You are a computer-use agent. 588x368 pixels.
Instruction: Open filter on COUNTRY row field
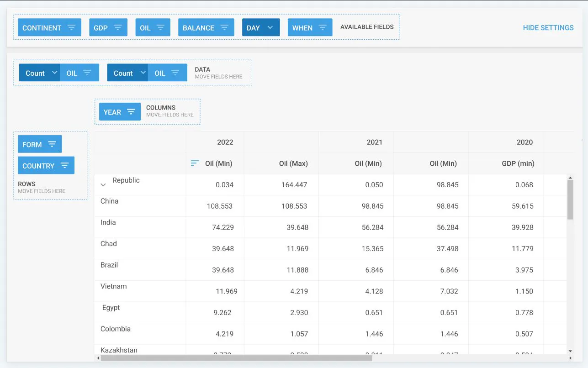click(x=64, y=166)
